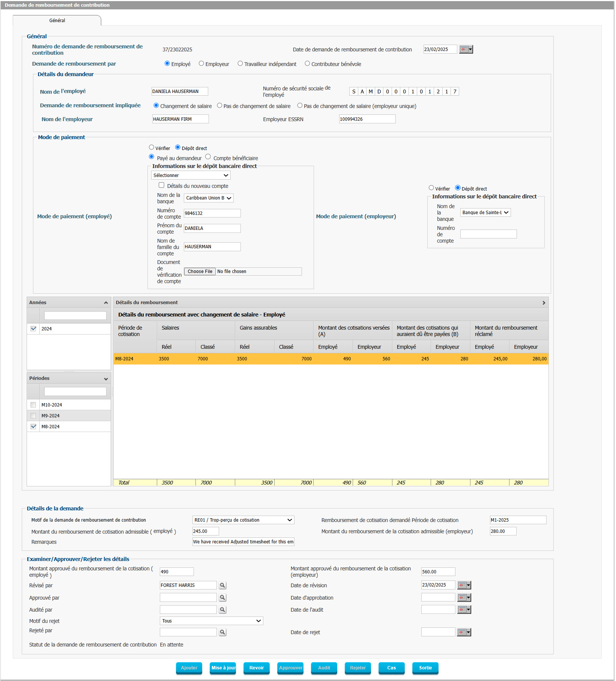The image size is (616, 681).
Task: Collapse the Années panel
Action: point(106,303)
